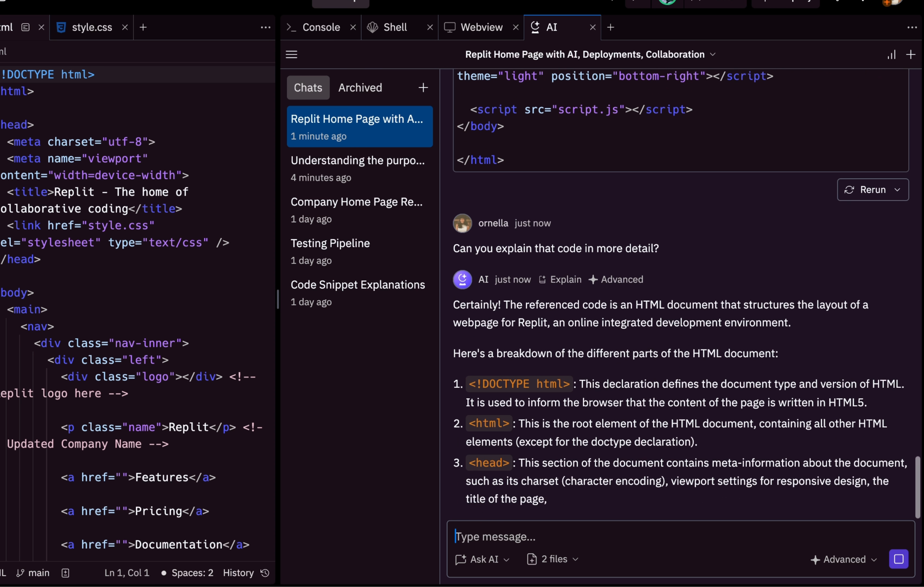The width and height of the screenshot is (924, 587).
Task: Click Spaces: 2 indentation setting
Action: (192, 573)
